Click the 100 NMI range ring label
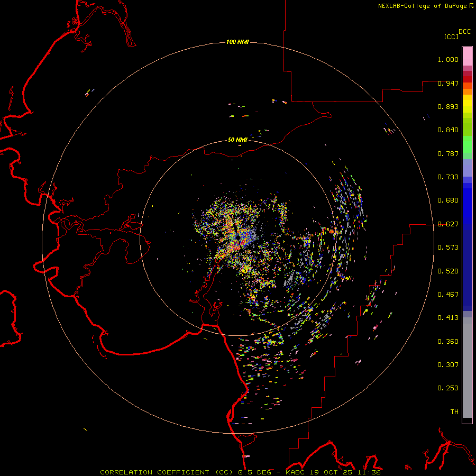Image resolution: width=476 pixels, height=476 pixels. [x=237, y=42]
